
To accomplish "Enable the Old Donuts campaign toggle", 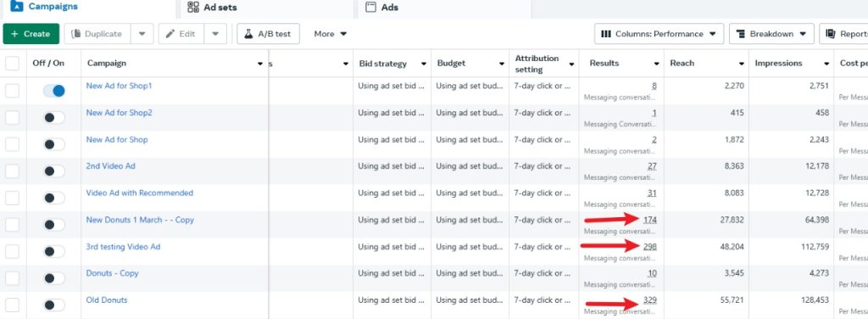I will click(53, 305).
